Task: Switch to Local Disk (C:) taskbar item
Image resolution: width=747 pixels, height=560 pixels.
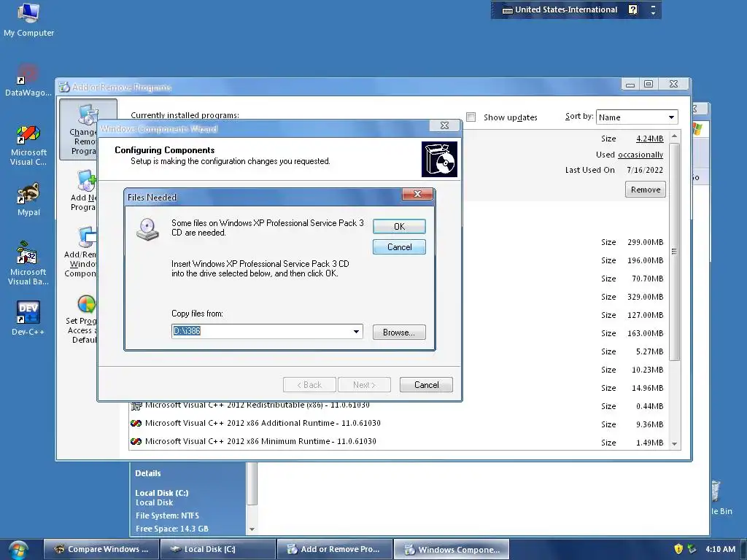Action: tap(217, 549)
